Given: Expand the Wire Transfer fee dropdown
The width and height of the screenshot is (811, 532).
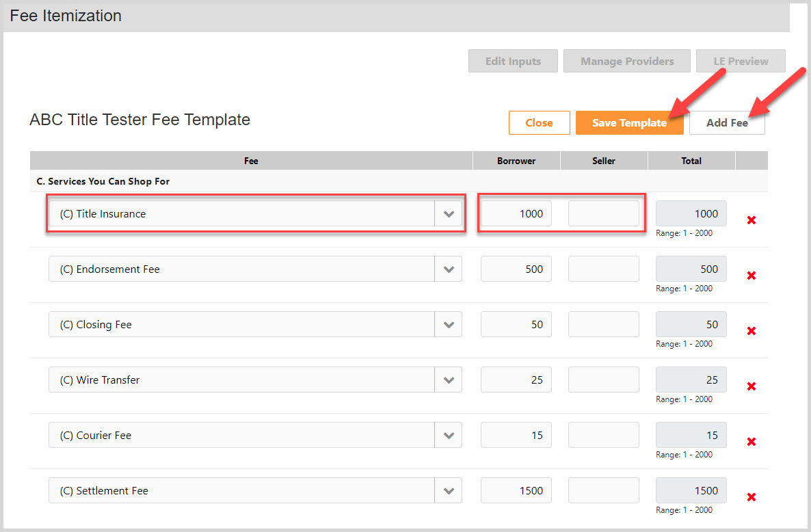Looking at the screenshot, I should point(449,380).
